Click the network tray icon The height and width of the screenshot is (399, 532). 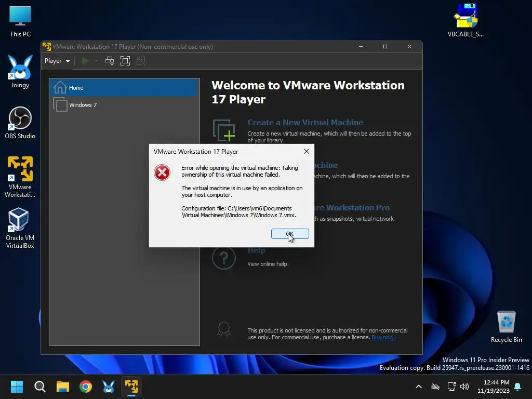[x=451, y=387]
